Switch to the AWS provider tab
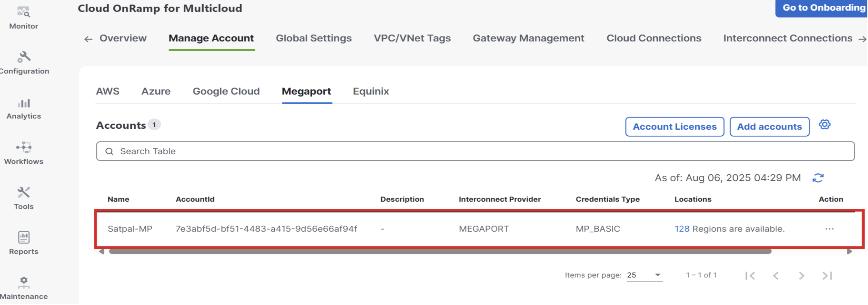The height and width of the screenshot is (305, 868). [x=107, y=92]
